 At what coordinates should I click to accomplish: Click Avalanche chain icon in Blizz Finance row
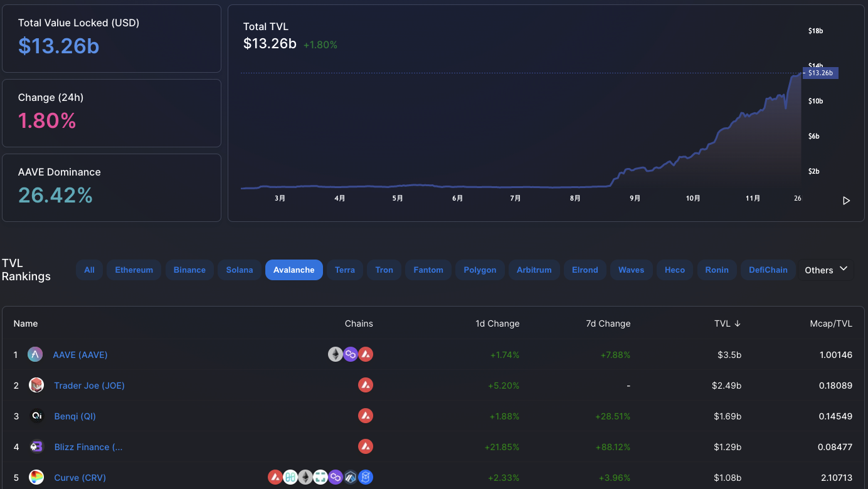366,447
